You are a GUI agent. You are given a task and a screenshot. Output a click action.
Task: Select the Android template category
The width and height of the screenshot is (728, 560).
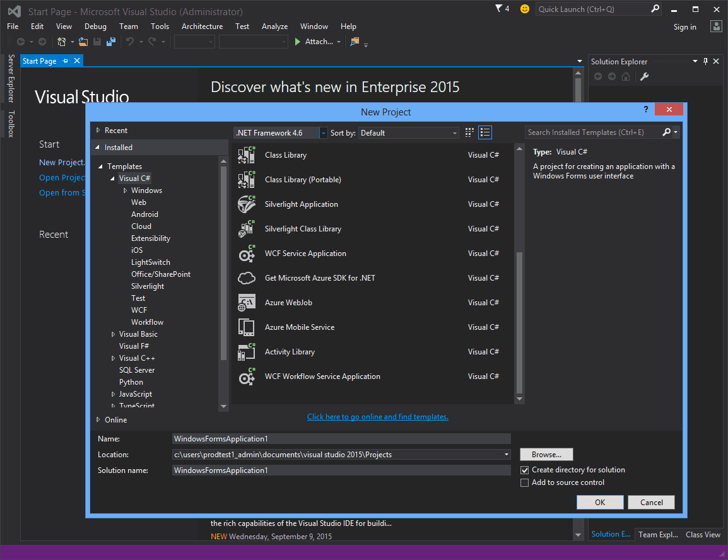click(x=144, y=214)
